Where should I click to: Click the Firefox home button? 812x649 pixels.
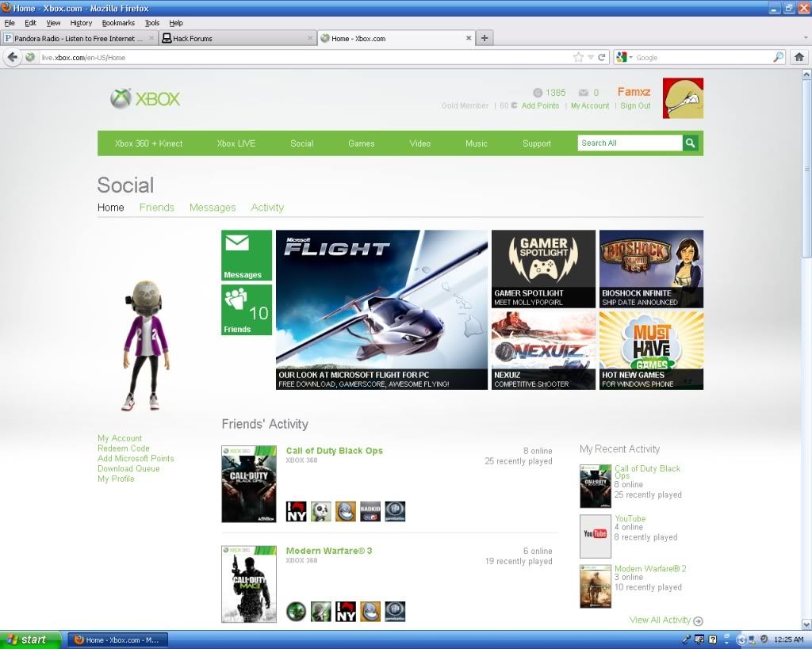pyautogui.click(x=799, y=57)
